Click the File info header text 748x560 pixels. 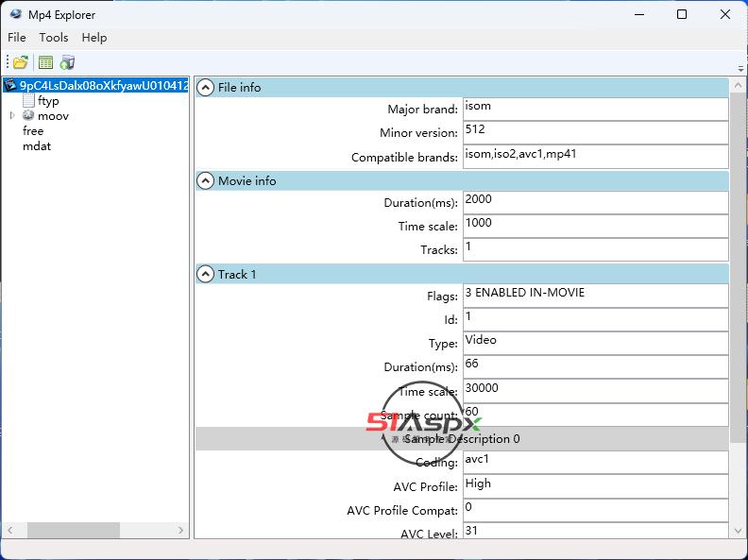tap(240, 87)
